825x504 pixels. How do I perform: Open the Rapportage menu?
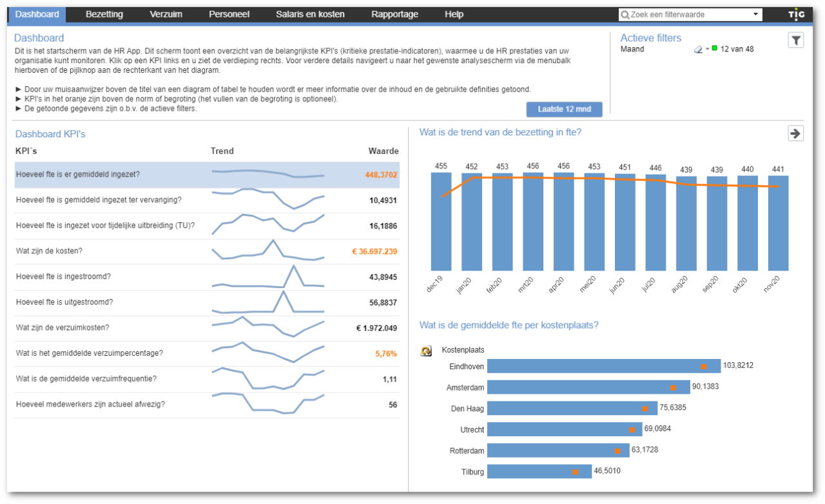tap(394, 14)
